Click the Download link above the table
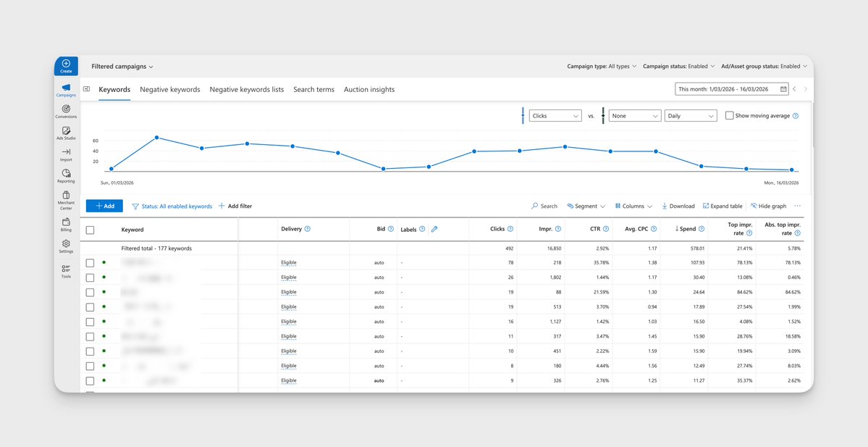This screenshot has height=447, width=868. [x=678, y=206]
